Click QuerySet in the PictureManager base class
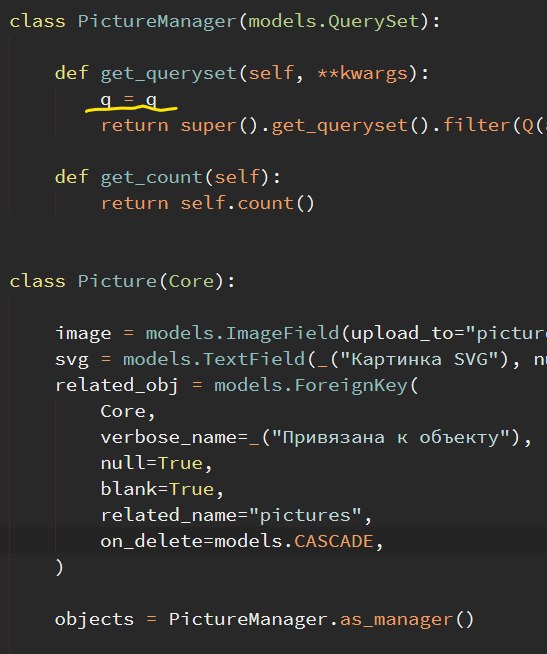 (x=373, y=22)
